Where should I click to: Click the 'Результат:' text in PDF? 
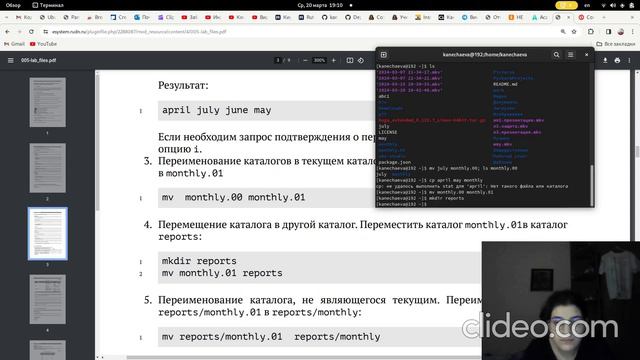click(x=183, y=85)
